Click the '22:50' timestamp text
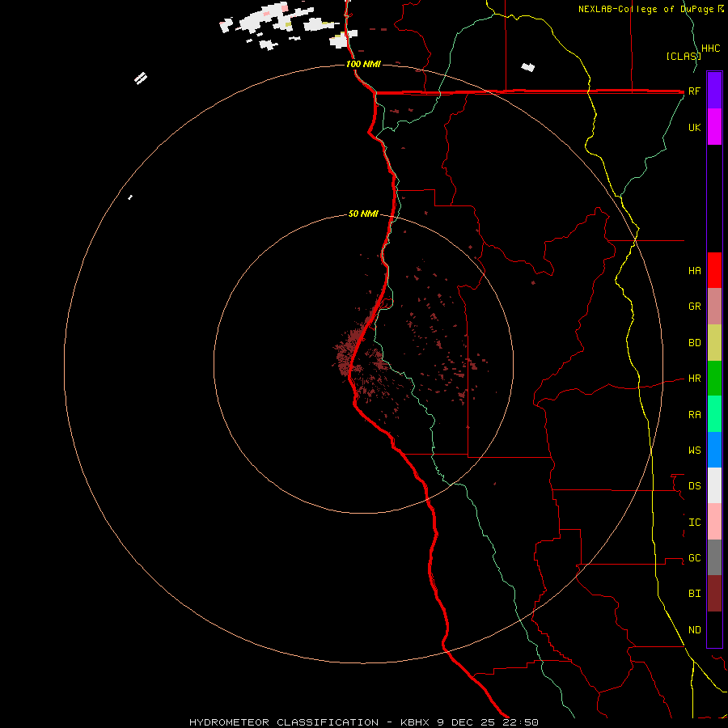Image resolution: width=728 pixels, height=728 pixels. point(521,722)
